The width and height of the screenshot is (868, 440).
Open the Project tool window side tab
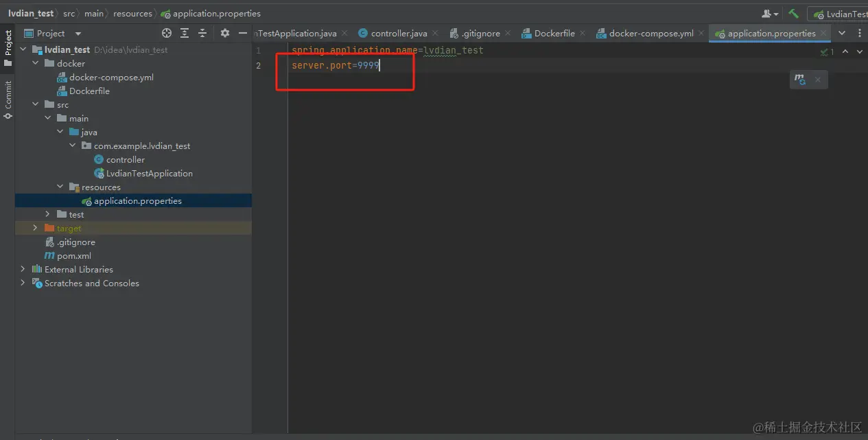click(x=8, y=48)
